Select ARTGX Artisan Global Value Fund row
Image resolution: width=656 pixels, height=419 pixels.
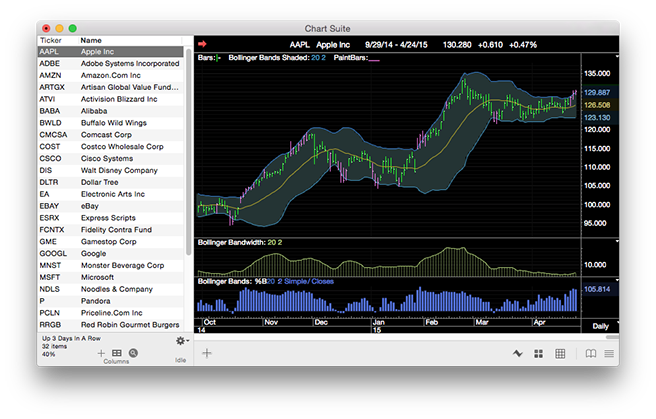110,87
